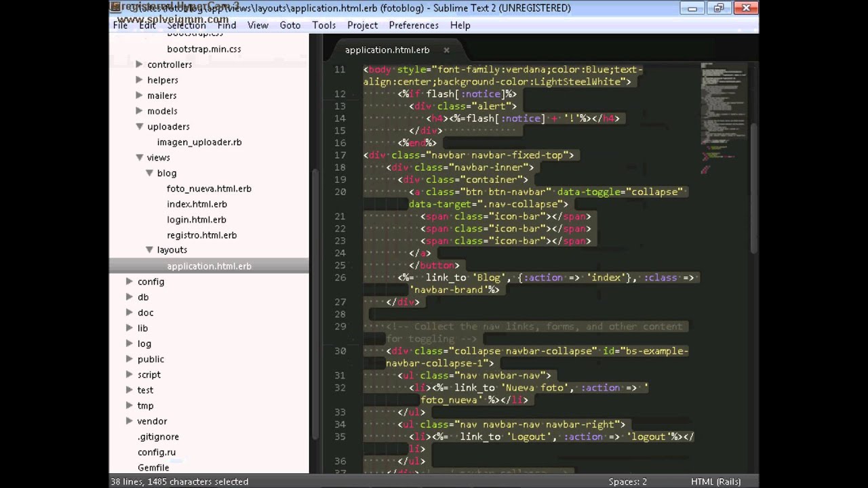Click the 'Blog' string on line 26

[x=489, y=277]
